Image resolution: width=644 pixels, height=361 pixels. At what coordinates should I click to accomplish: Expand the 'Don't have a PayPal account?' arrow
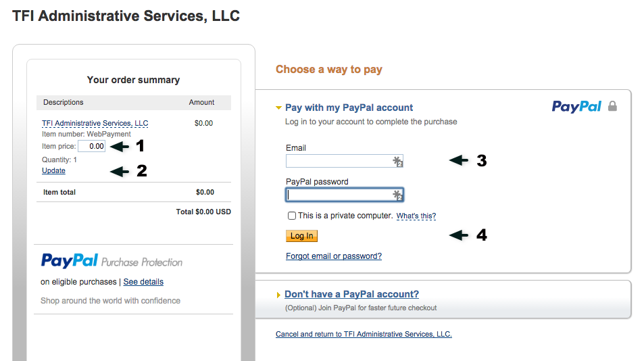pos(278,295)
